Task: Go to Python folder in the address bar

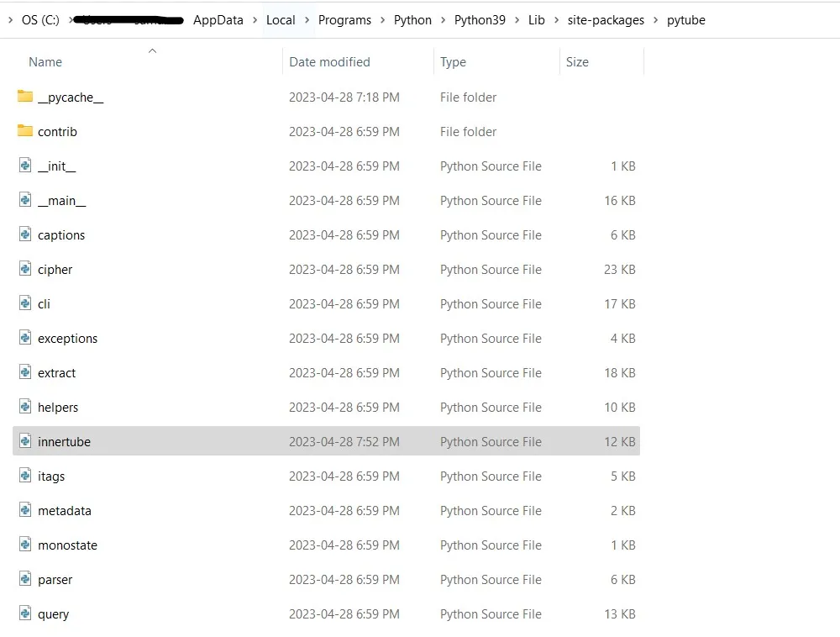Action: 412,20
